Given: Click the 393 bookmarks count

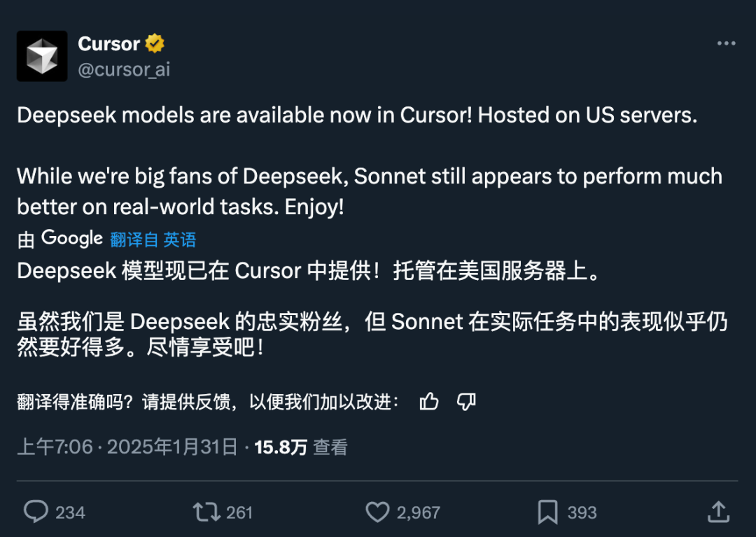Looking at the screenshot, I should (x=582, y=512).
